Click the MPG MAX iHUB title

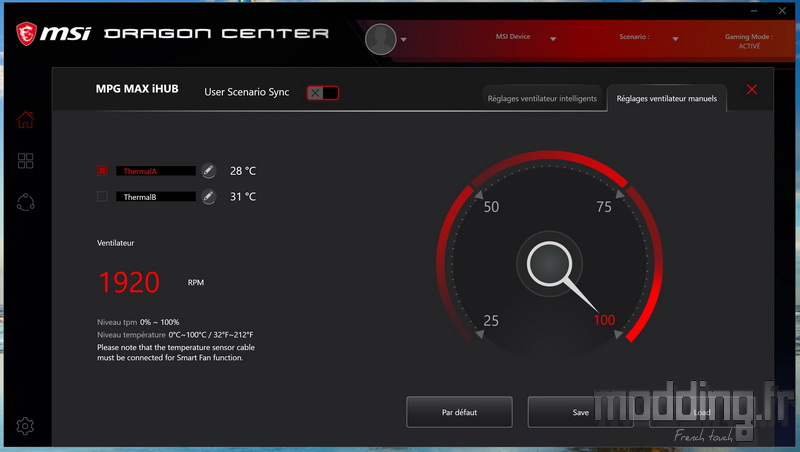point(137,89)
